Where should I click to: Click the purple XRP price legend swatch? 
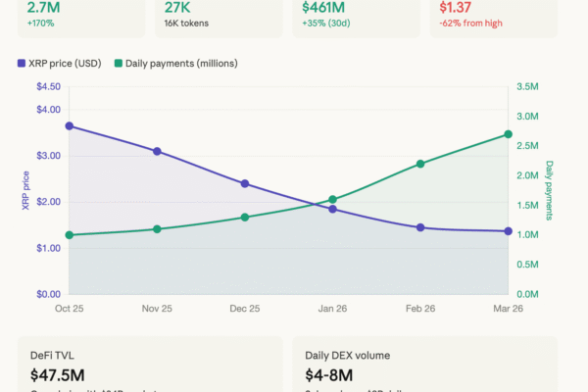(22, 64)
